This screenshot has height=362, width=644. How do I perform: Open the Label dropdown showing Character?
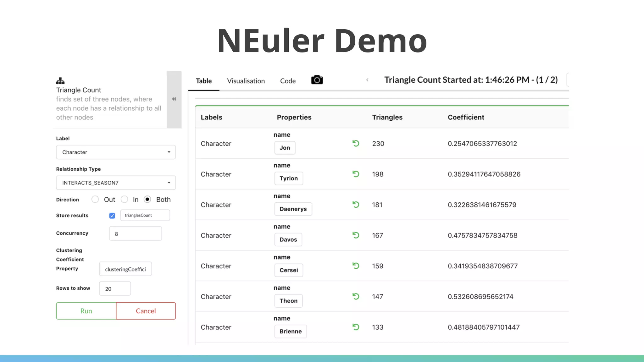click(x=116, y=152)
